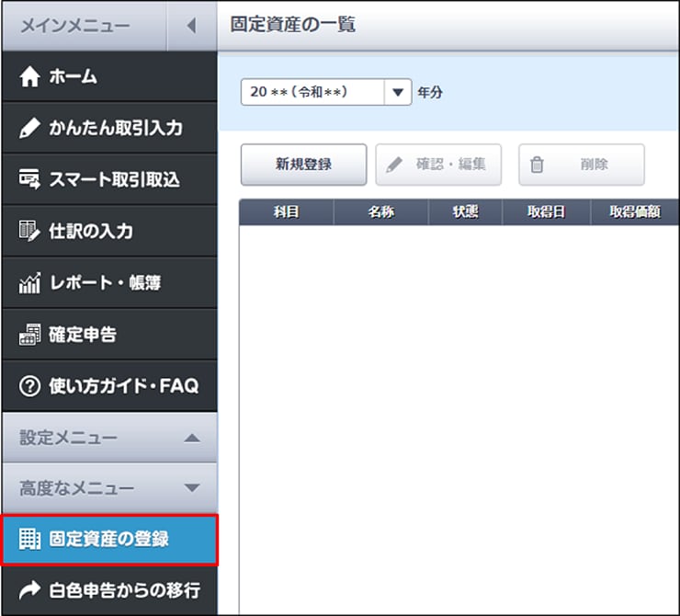Image resolution: width=680 pixels, height=616 pixels.
Task: Click the 取得価額 column header
Action: coord(635,212)
